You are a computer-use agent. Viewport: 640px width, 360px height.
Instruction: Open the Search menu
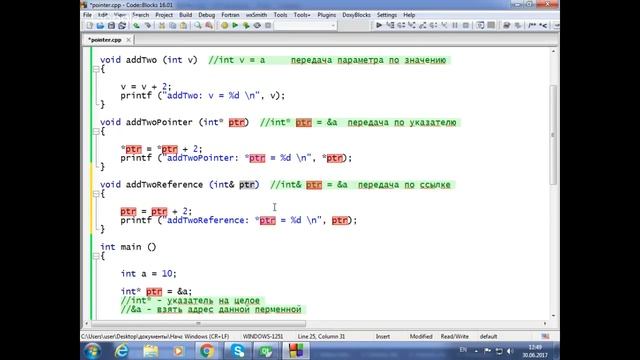point(140,15)
